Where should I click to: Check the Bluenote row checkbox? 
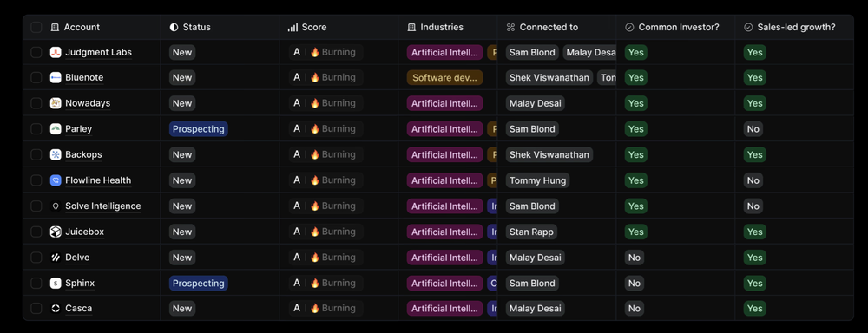(x=36, y=77)
